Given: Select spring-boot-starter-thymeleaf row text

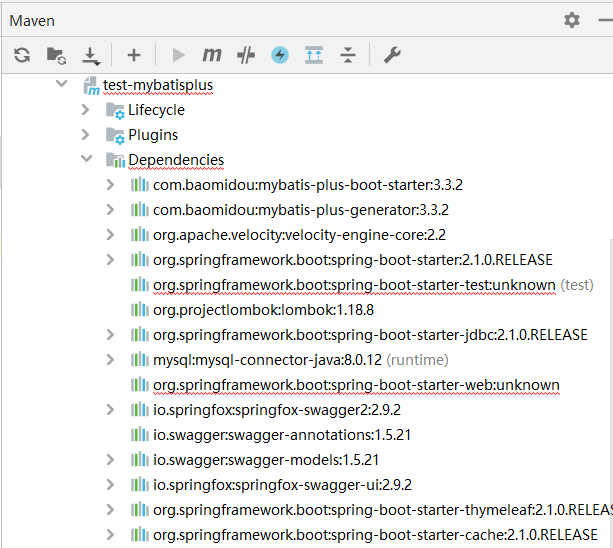Looking at the screenshot, I should pos(383,510).
